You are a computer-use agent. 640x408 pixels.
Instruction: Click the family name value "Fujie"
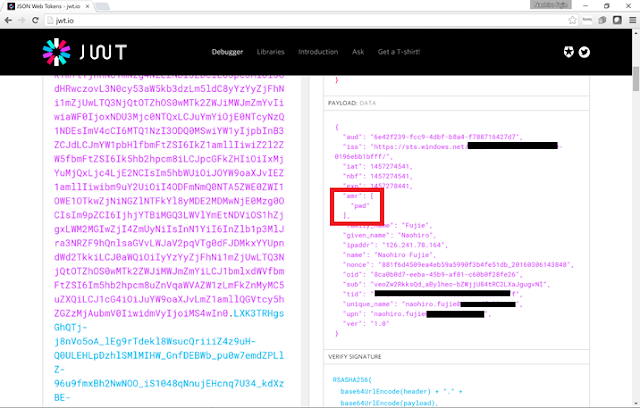pyautogui.click(x=415, y=226)
